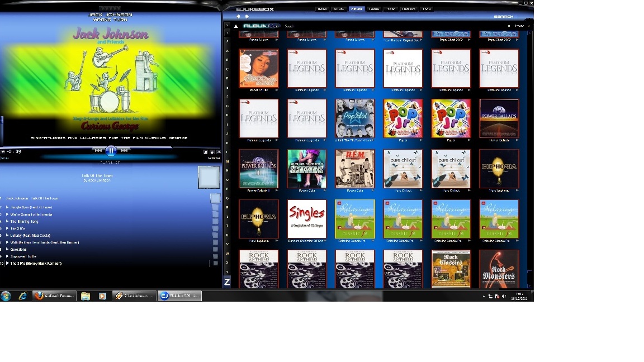This screenshot has height=362, width=644.
Task: Launch Internet Explorer from the taskbar
Action: [x=22, y=296]
